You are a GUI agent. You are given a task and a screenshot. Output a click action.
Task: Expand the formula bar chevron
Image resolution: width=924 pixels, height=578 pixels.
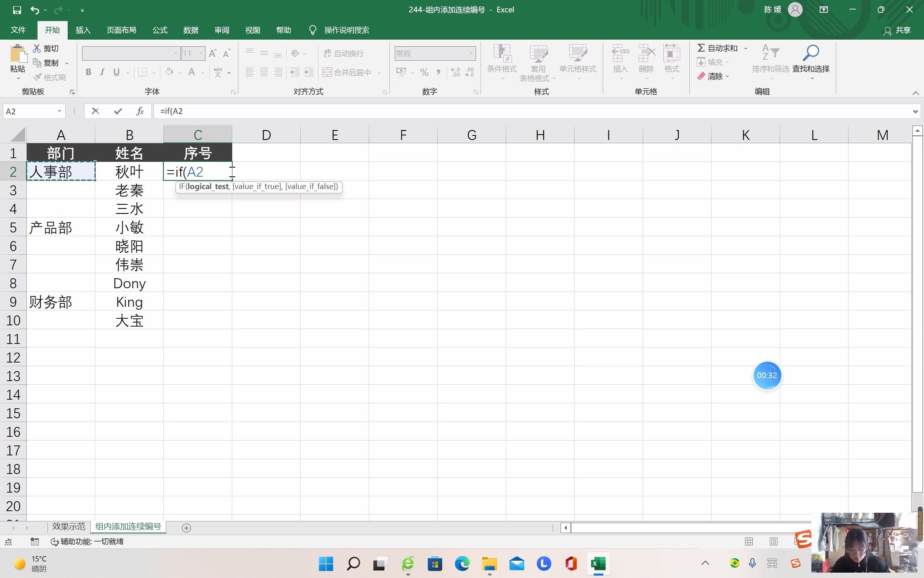(x=915, y=111)
